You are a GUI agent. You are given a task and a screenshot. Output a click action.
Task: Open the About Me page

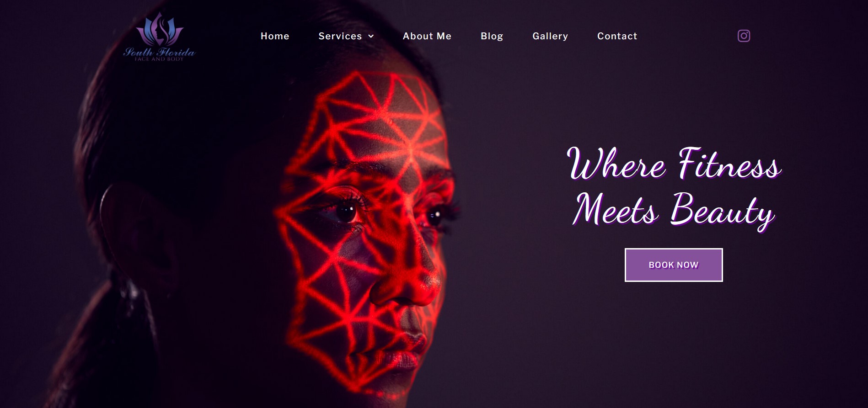pyautogui.click(x=427, y=36)
